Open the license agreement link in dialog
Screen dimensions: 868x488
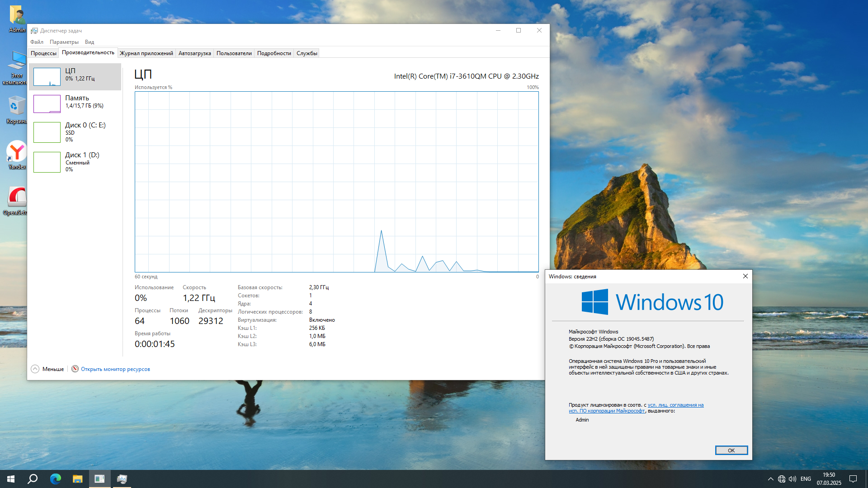(x=675, y=405)
